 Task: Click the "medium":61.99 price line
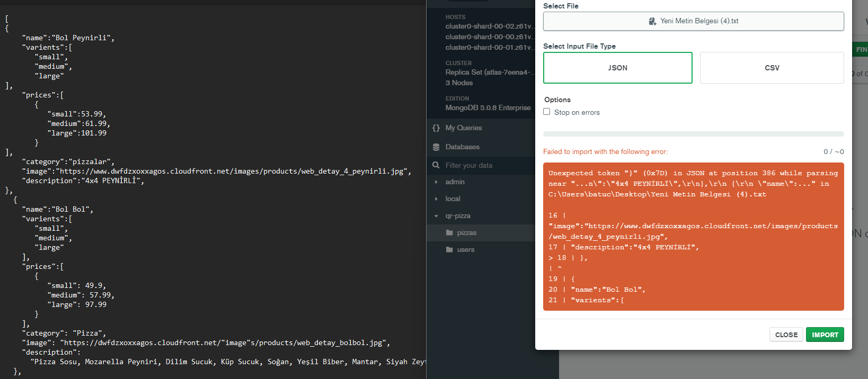(x=79, y=123)
